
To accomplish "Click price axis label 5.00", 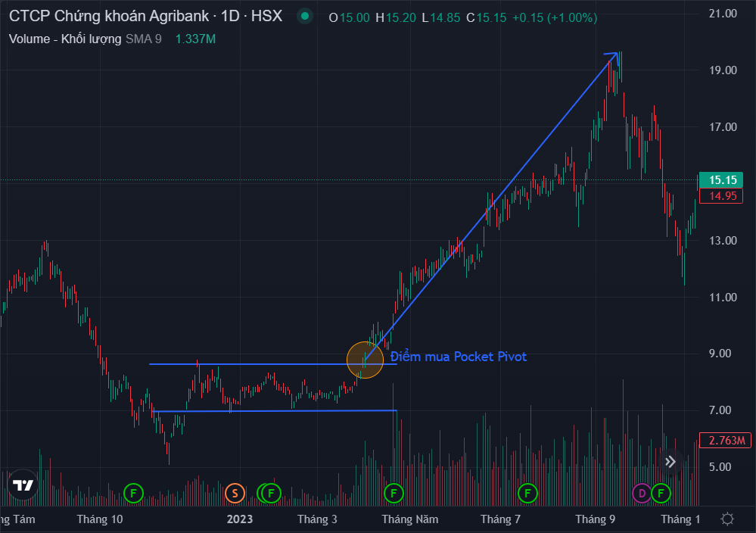I will [720, 467].
